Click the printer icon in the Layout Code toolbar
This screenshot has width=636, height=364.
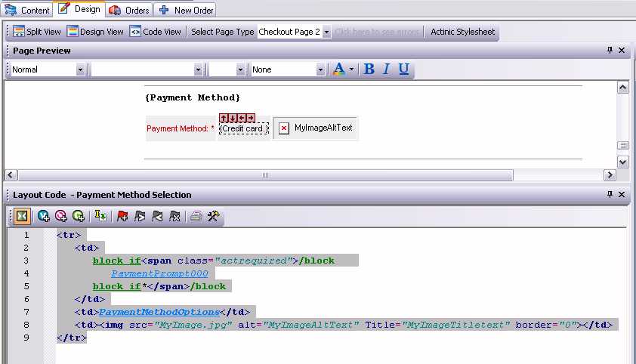pos(196,217)
